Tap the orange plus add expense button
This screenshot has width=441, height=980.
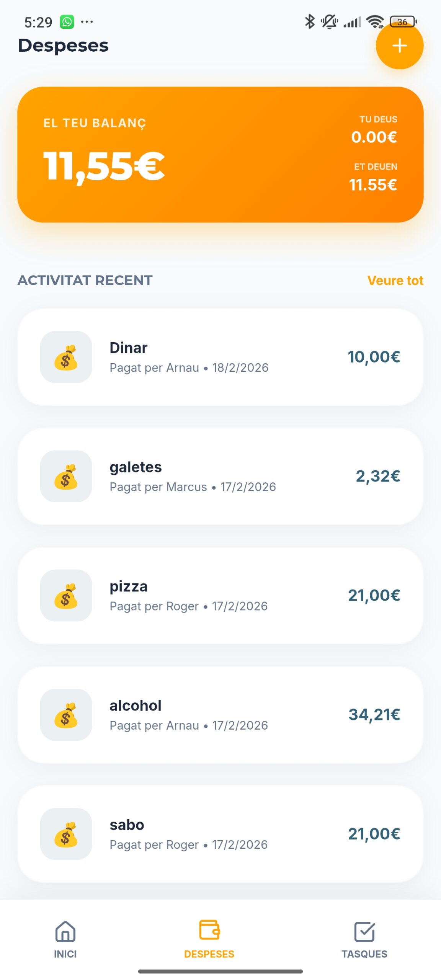tap(399, 46)
